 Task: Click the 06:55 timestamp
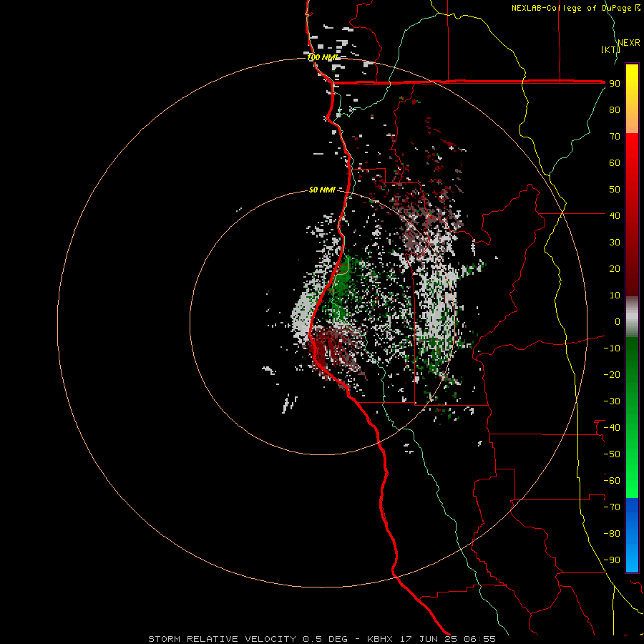(479, 639)
